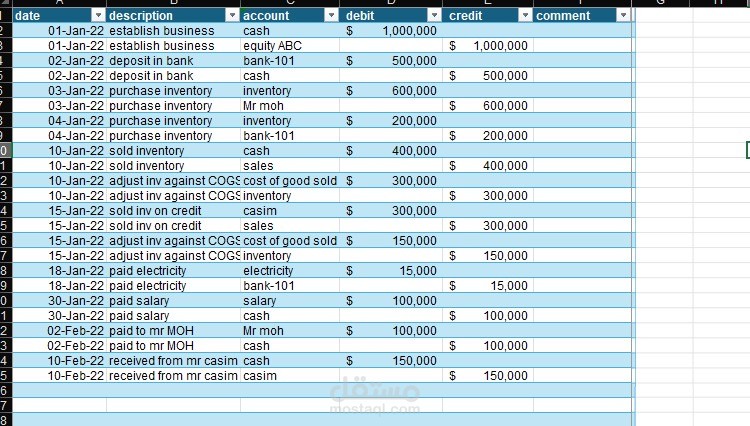
Task: Select the debit cell showing 15,000
Action: click(391, 271)
